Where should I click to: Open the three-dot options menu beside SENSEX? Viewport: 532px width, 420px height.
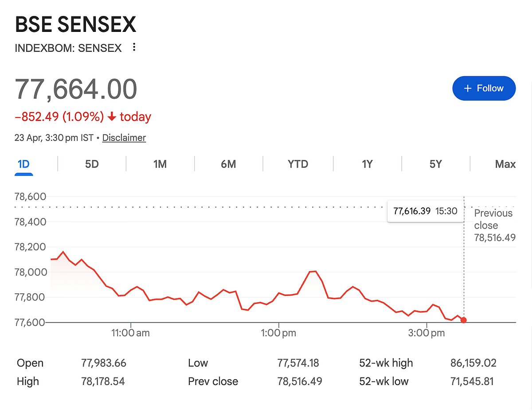coord(134,47)
